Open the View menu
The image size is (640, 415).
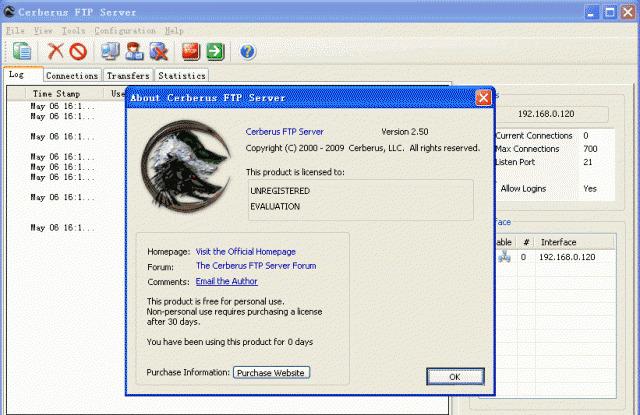pos(43,31)
